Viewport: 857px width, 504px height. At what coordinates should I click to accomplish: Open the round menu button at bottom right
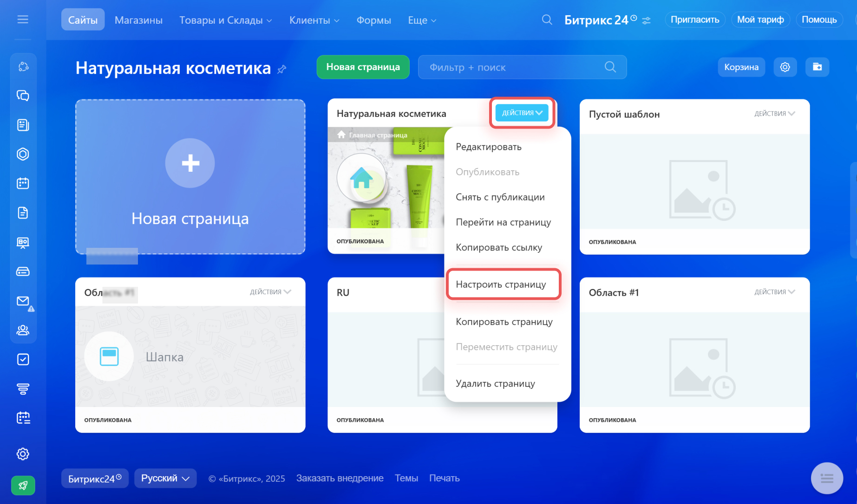[x=827, y=478]
